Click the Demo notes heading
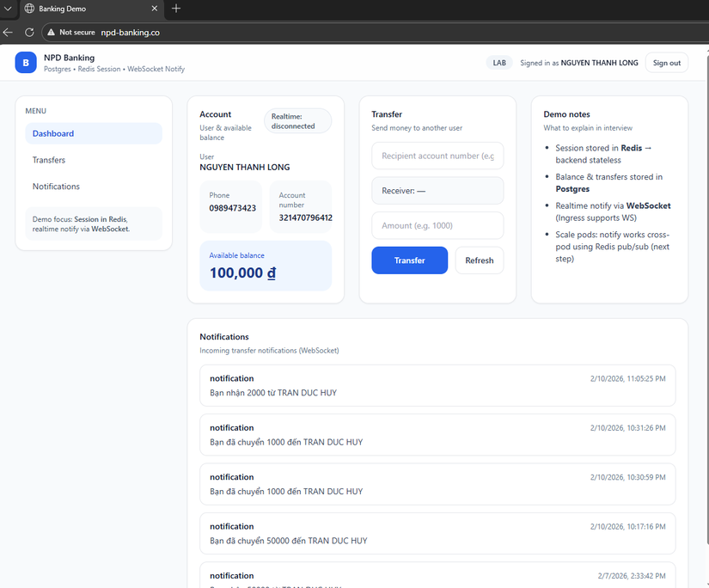 (x=566, y=114)
